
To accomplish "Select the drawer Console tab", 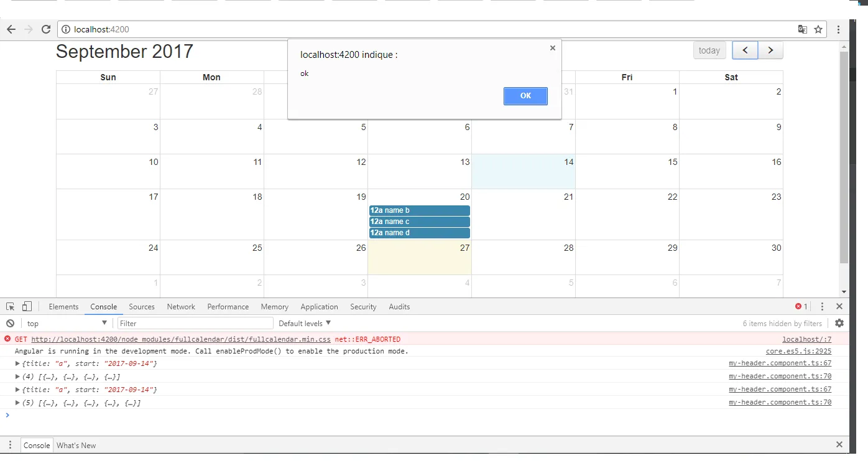I will point(37,445).
